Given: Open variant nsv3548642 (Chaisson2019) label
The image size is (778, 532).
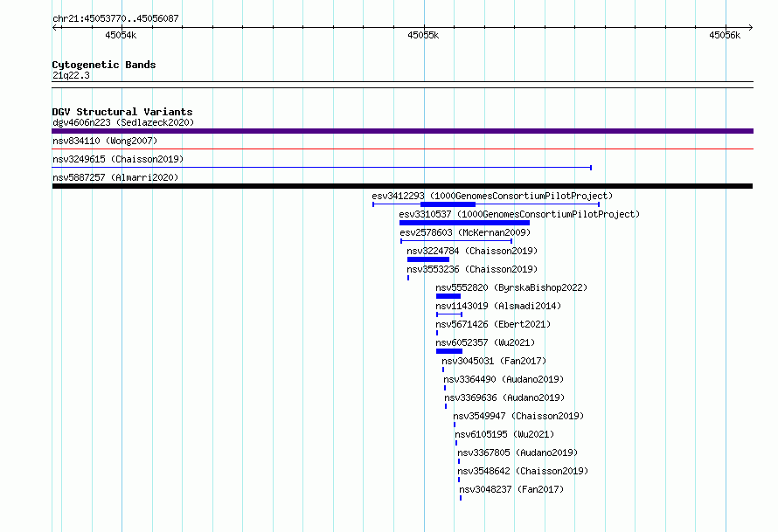Looking at the screenshot, I should [523, 471].
